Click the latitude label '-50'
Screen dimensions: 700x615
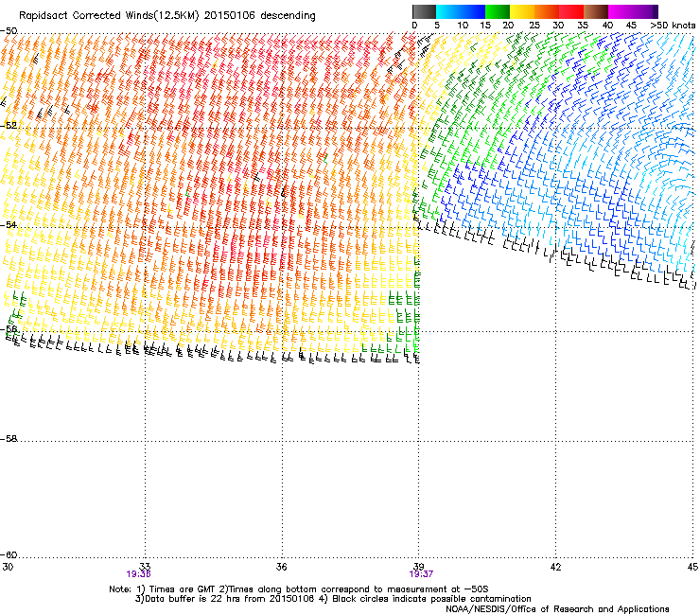(x=9, y=31)
